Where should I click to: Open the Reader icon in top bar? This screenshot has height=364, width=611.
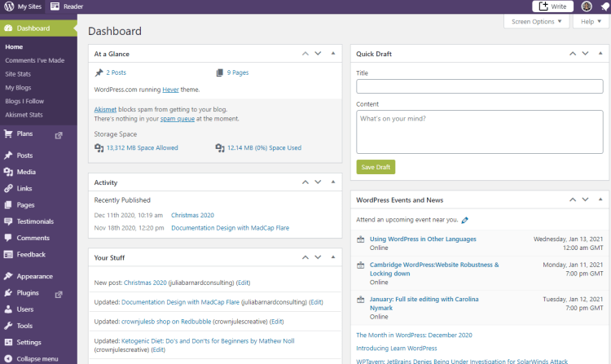[x=55, y=7]
